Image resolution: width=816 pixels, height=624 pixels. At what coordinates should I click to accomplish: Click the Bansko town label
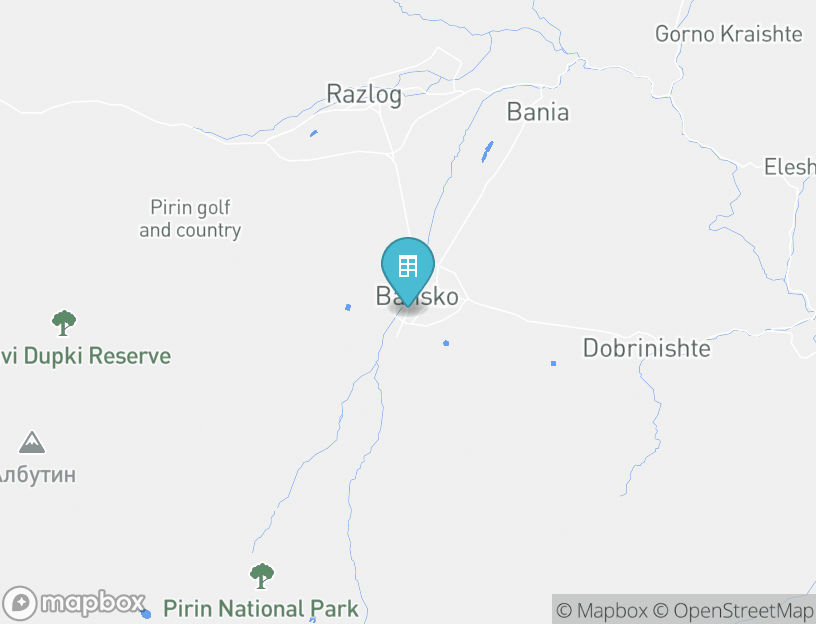click(x=417, y=296)
